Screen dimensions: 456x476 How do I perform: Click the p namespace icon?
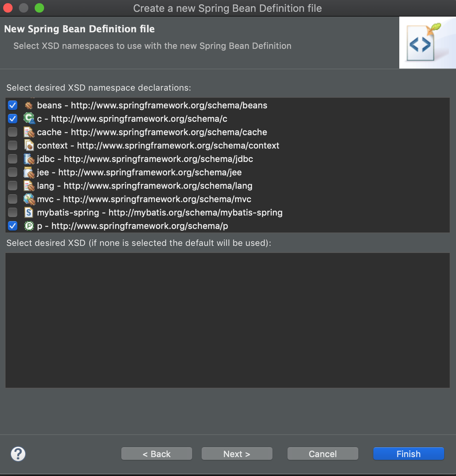point(29,226)
